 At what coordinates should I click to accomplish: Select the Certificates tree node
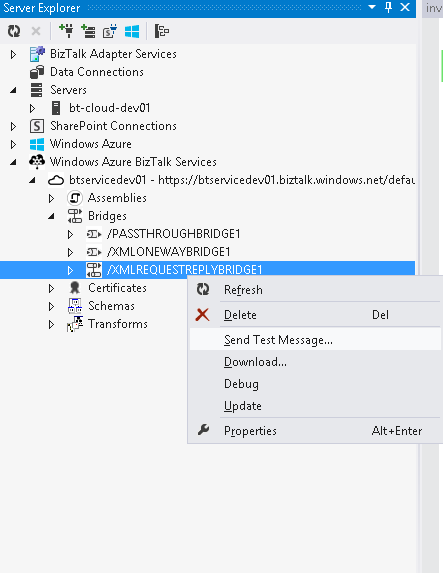(x=117, y=288)
